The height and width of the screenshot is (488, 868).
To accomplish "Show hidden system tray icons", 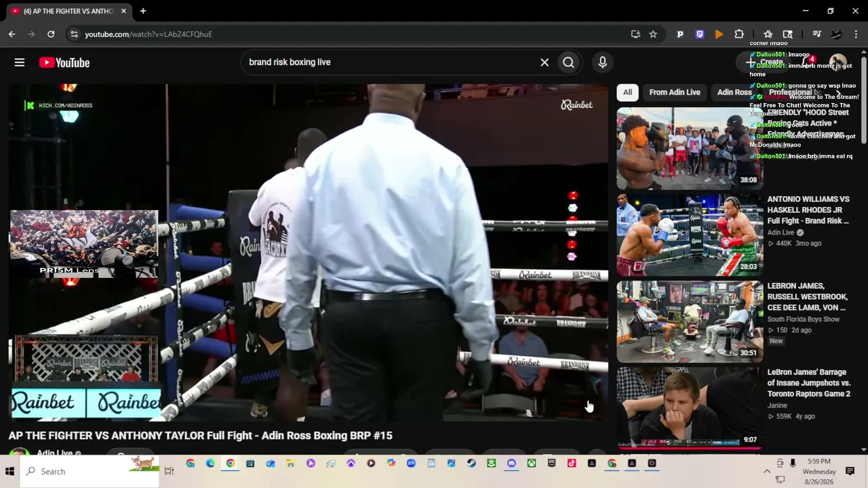I will coord(767,471).
